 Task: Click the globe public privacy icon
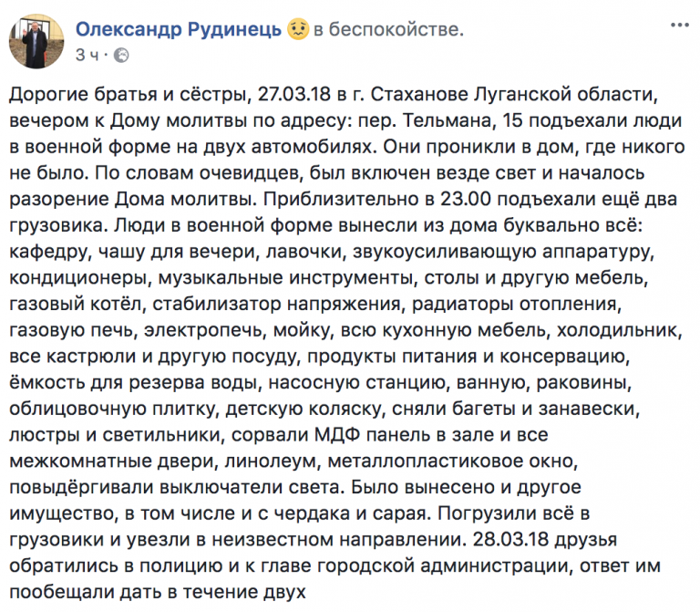coord(121,56)
